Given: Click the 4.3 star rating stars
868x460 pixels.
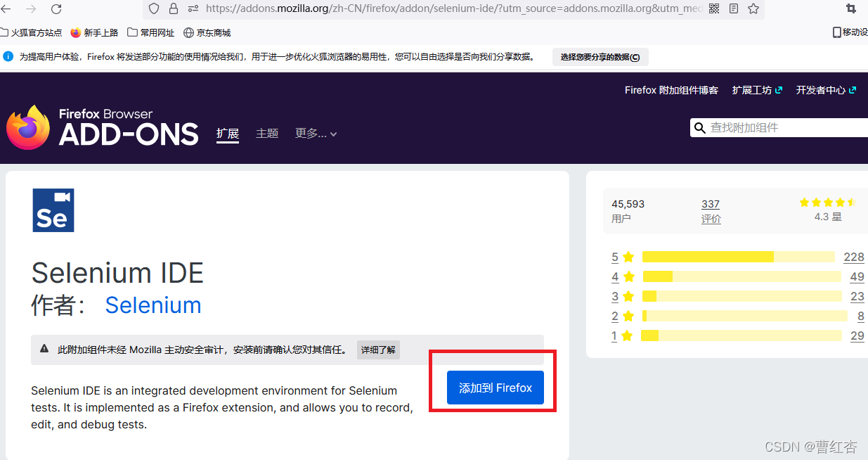Looking at the screenshot, I should 827,203.
